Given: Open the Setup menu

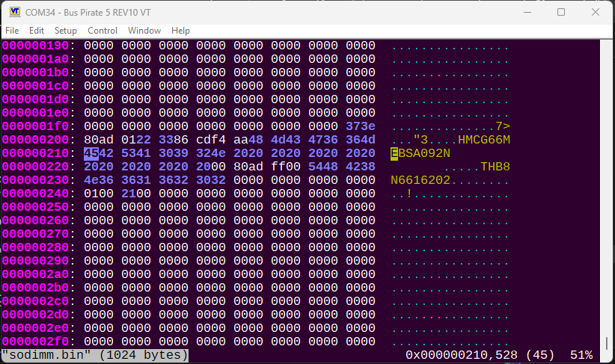Looking at the screenshot, I should 66,31.
